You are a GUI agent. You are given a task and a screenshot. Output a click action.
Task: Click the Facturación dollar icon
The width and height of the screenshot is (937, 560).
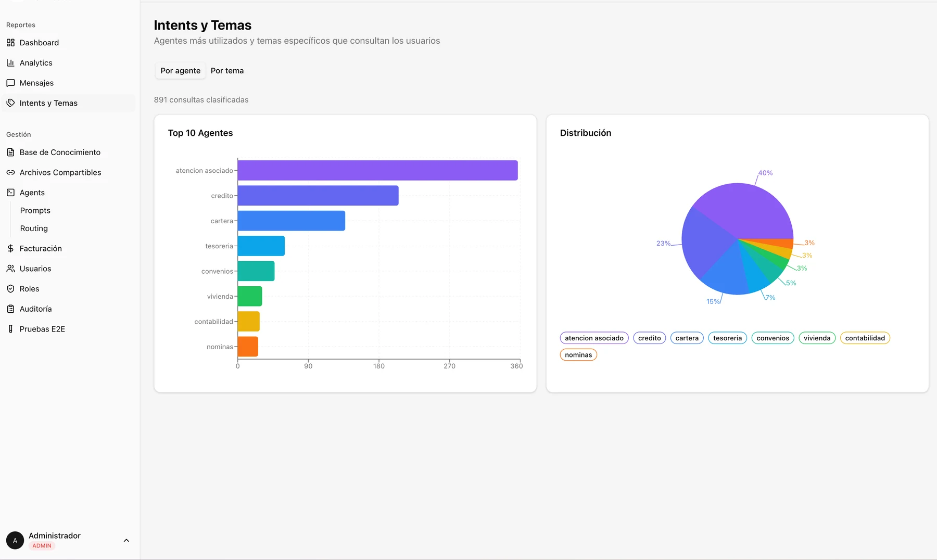[x=10, y=248]
